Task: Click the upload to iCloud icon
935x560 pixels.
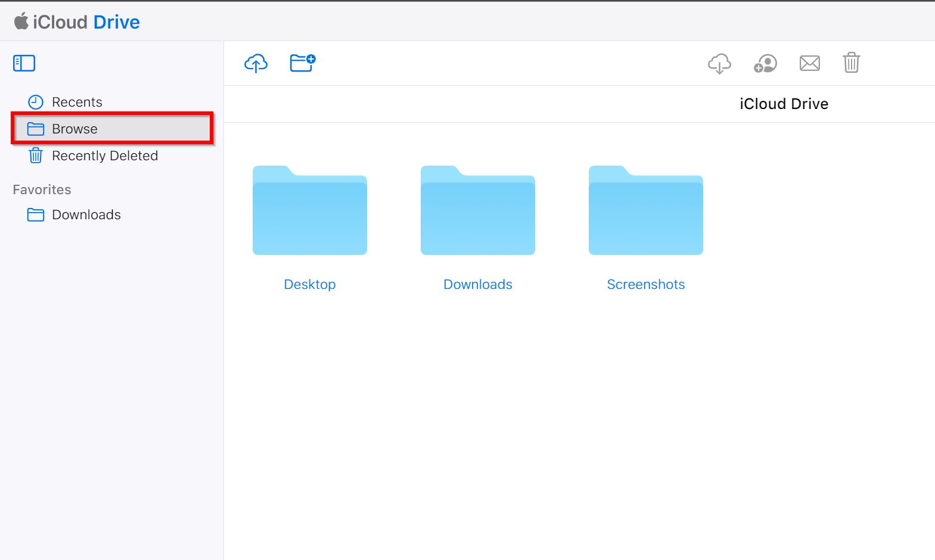Action: click(x=256, y=63)
